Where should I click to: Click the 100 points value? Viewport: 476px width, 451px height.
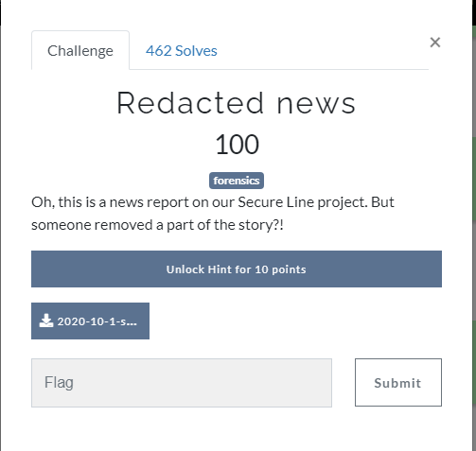237,145
